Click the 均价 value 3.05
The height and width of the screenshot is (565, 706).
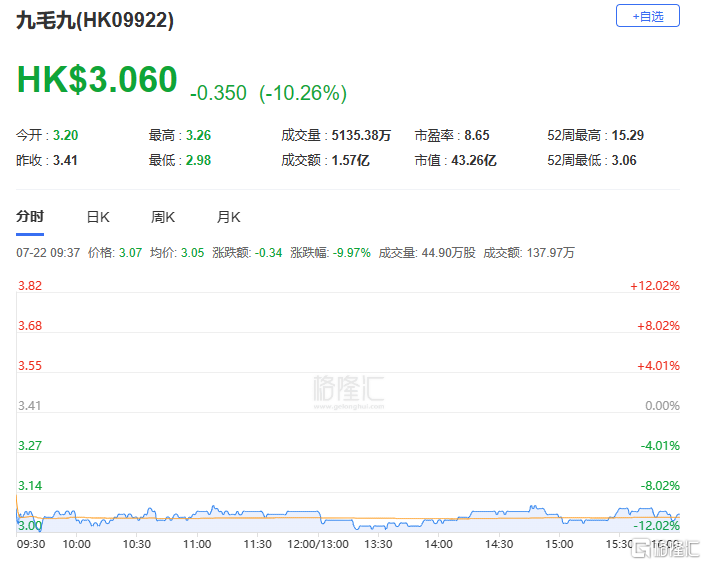pyautogui.click(x=193, y=253)
